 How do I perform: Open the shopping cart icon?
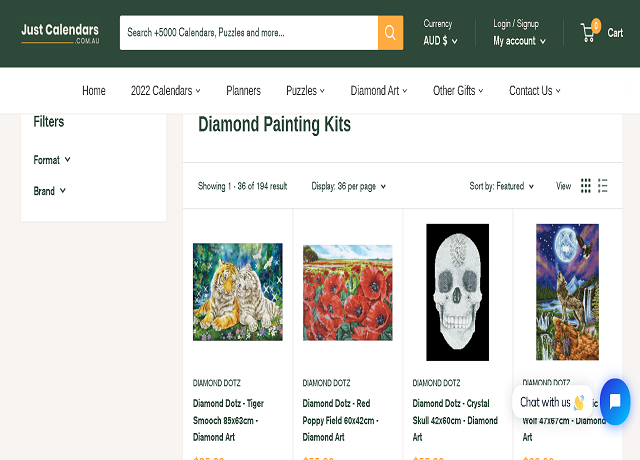pyautogui.click(x=588, y=33)
